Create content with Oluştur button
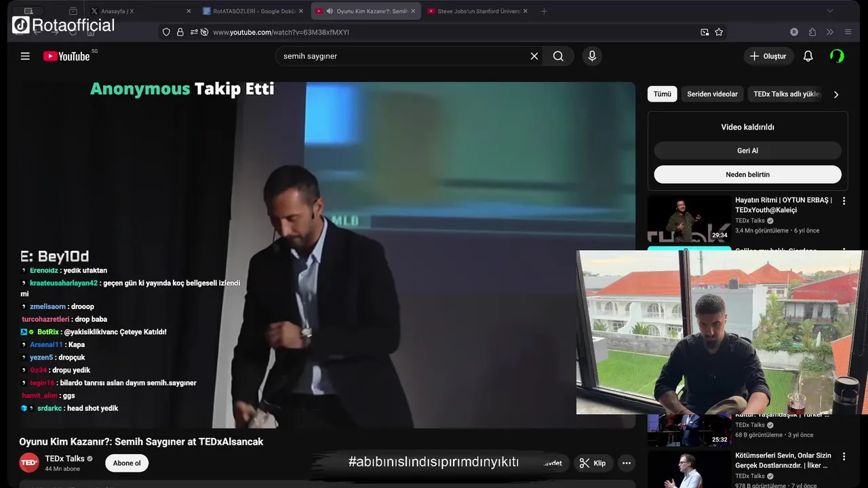Image resolution: width=868 pixels, height=488 pixels. coord(768,56)
